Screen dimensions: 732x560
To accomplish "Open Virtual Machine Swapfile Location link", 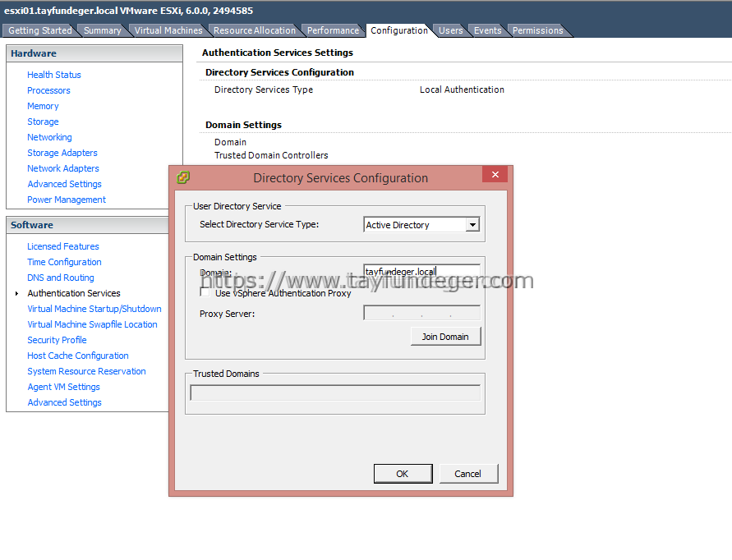I will click(x=93, y=324).
